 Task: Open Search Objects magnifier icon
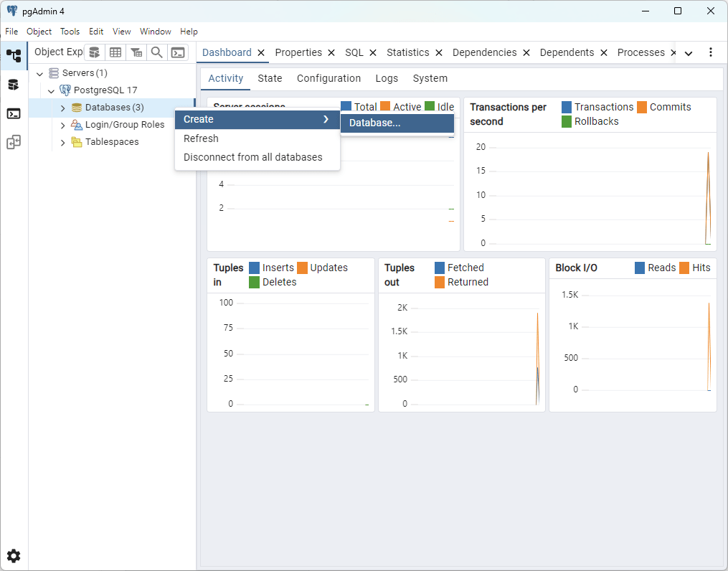pos(156,52)
